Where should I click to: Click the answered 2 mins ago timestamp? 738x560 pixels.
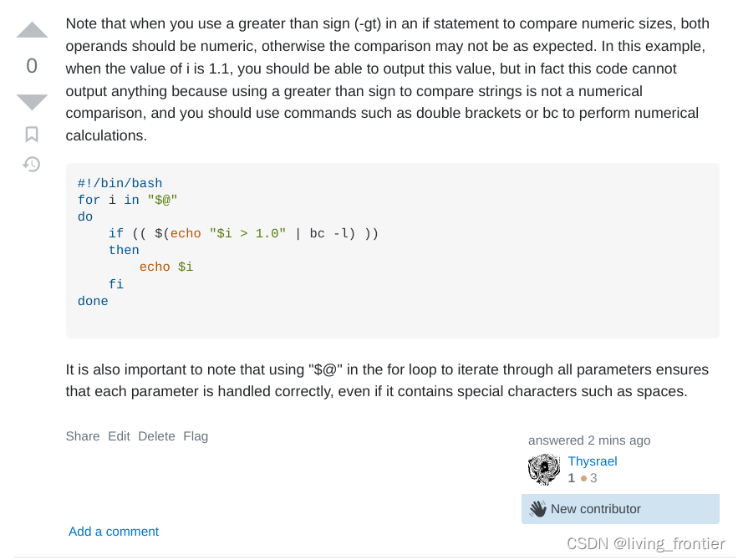[x=589, y=440]
